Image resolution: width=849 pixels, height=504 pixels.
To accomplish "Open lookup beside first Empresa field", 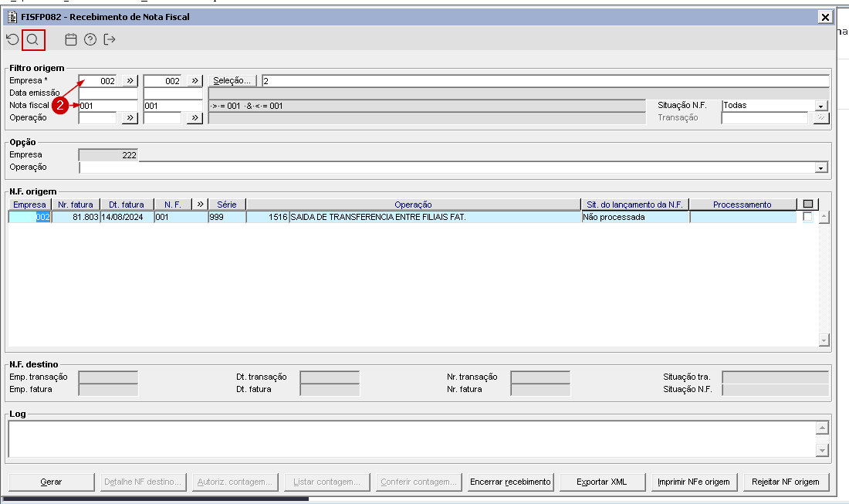I will coord(130,81).
